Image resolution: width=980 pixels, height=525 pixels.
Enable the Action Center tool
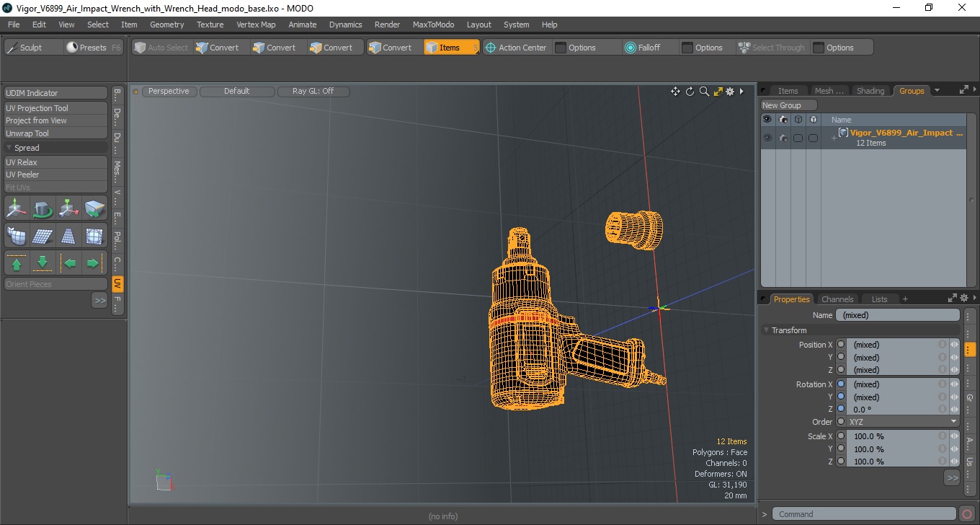pyautogui.click(x=516, y=48)
